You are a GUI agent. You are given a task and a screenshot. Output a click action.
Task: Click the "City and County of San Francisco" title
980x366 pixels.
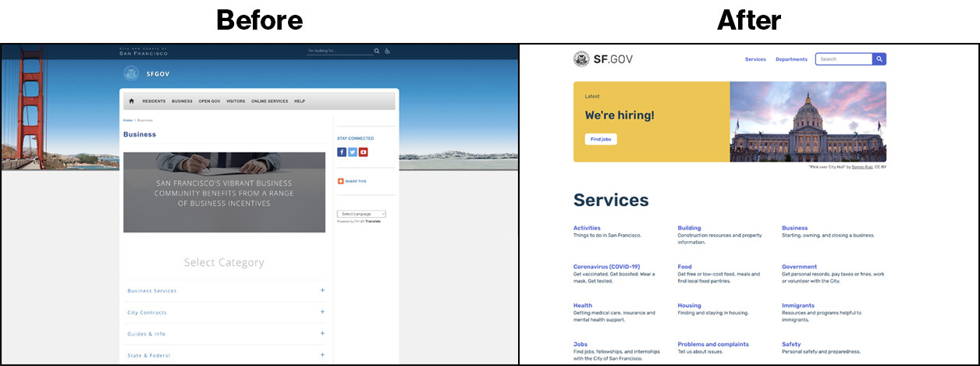pyautogui.click(x=143, y=52)
